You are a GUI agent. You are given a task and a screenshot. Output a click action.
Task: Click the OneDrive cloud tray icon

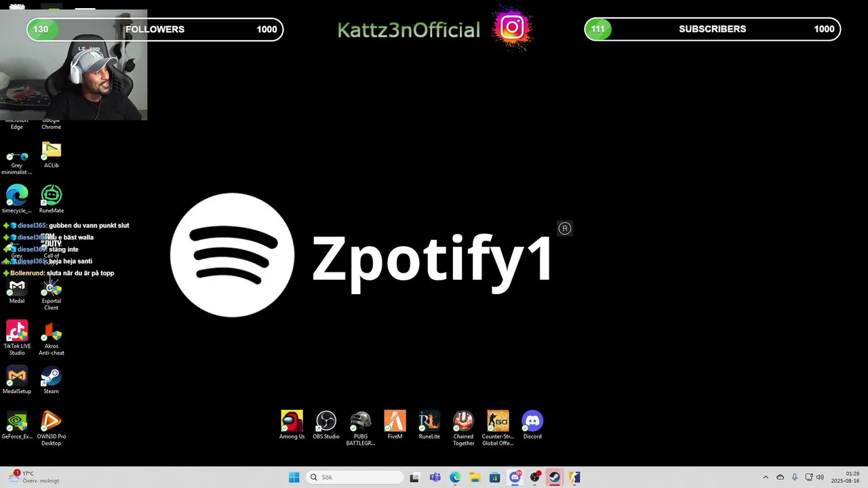click(x=780, y=477)
